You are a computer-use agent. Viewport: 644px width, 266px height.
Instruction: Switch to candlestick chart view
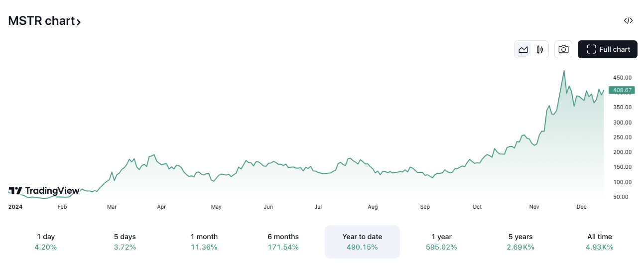[540, 49]
